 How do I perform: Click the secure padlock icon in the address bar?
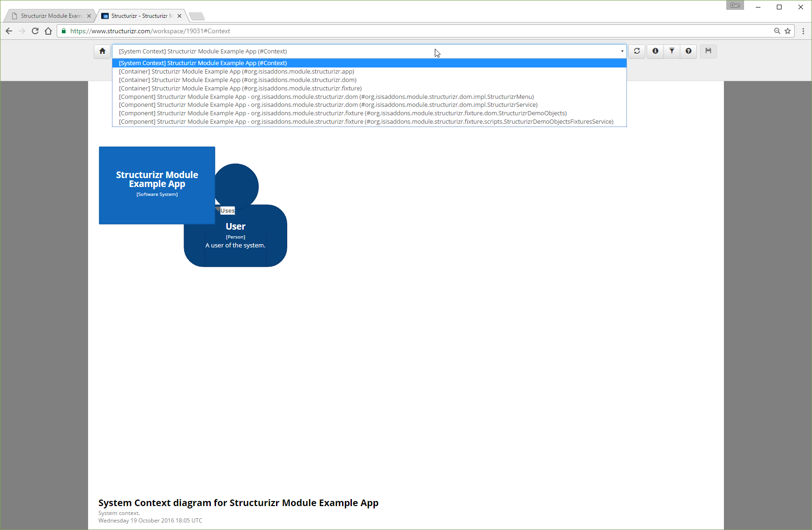[x=64, y=31]
